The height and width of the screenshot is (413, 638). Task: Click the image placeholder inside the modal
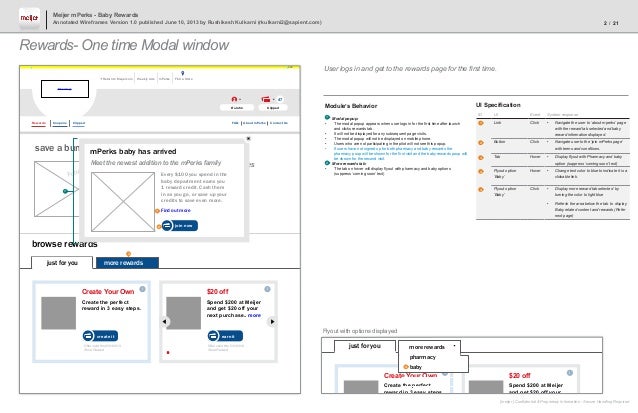(x=123, y=202)
